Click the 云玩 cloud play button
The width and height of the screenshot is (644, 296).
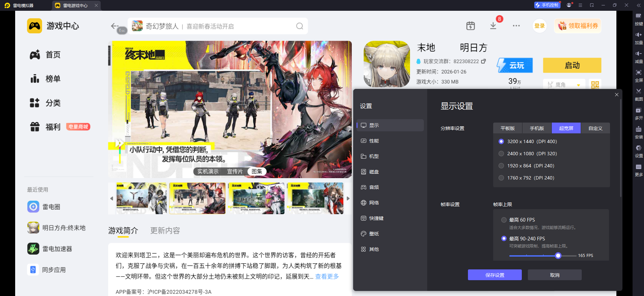[515, 65]
